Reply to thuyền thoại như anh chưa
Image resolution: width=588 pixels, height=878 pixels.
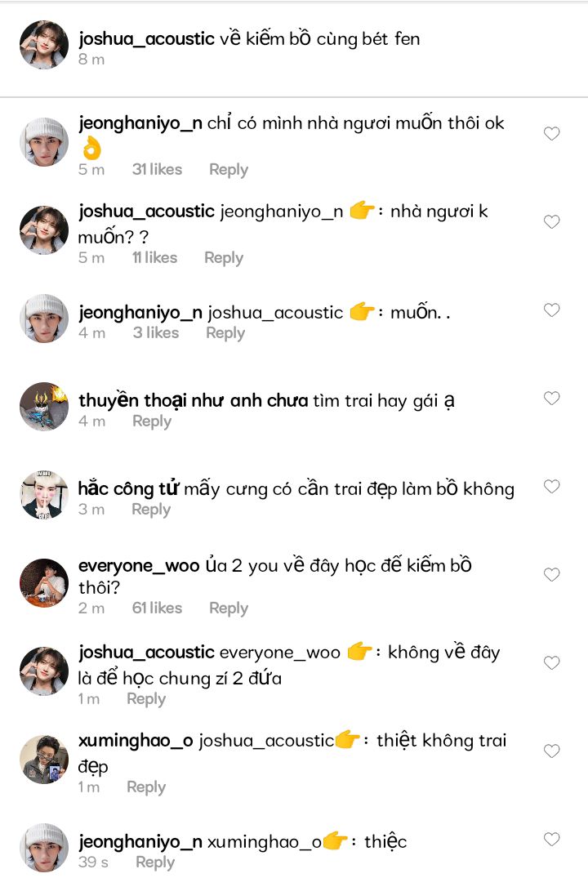(x=152, y=421)
